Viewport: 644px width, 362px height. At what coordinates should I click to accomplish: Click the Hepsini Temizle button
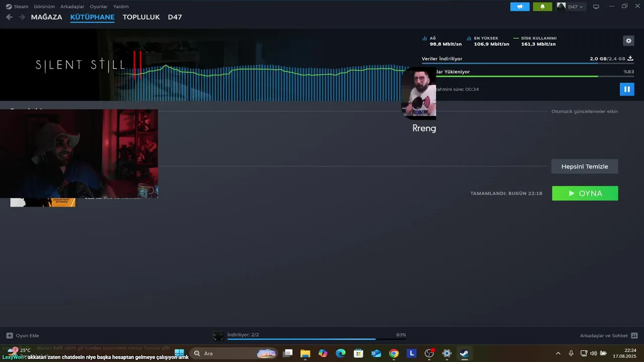(585, 166)
